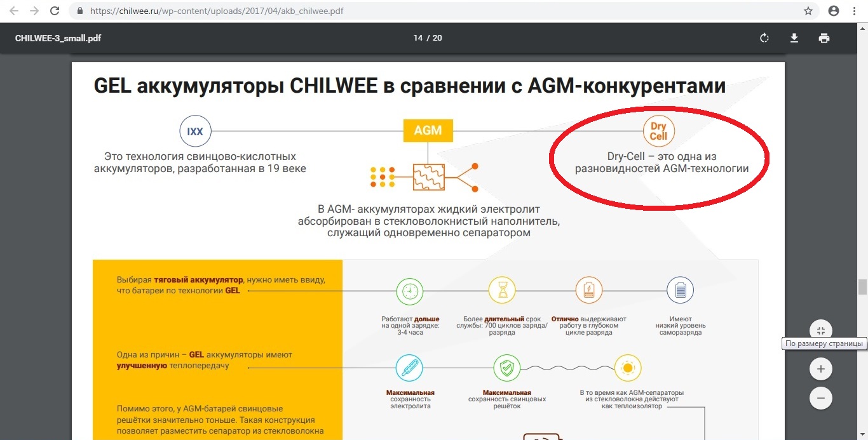Zoom in on the PDF

point(821,369)
